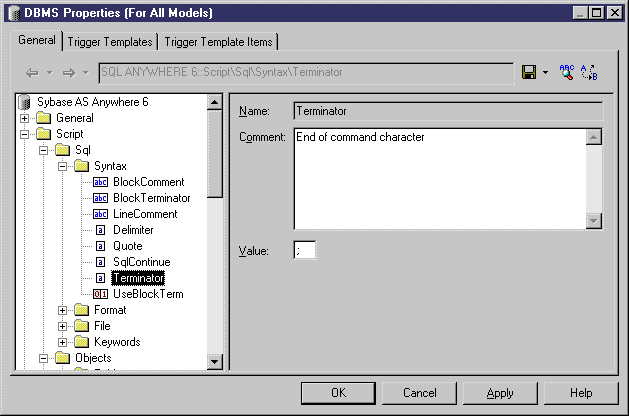Click the File folder icon

click(81, 326)
